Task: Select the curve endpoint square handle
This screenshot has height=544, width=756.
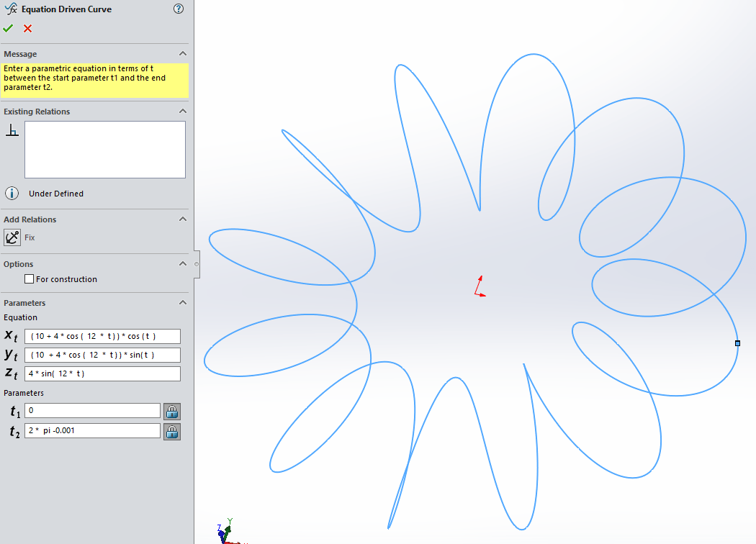Action: (x=738, y=343)
